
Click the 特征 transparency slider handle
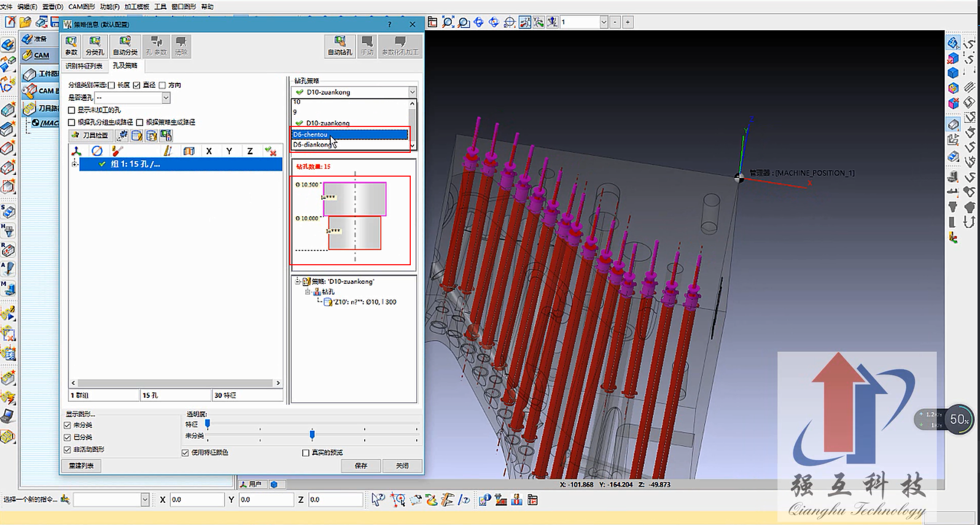point(208,424)
